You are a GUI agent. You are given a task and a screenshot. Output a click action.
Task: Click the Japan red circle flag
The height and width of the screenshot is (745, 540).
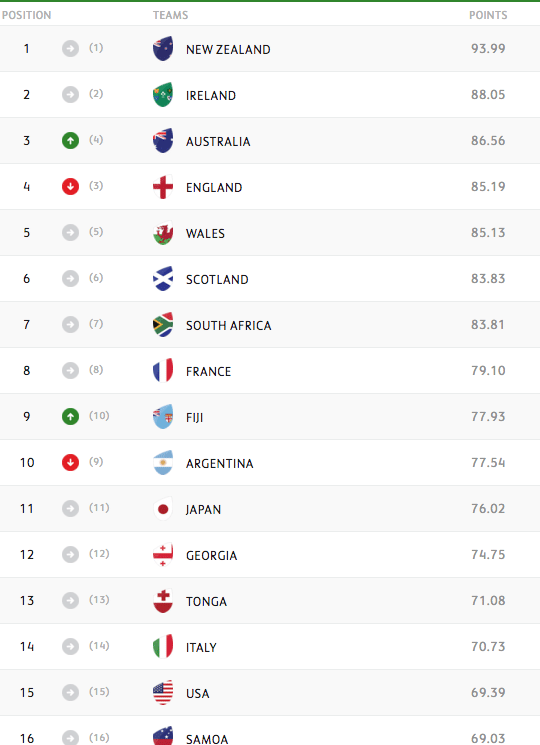pyautogui.click(x=163, y=509)
